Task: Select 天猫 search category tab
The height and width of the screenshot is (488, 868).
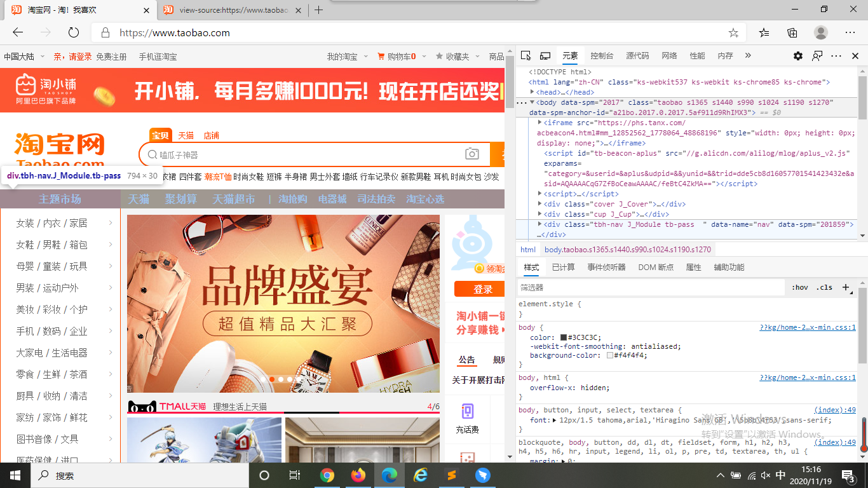Action: (x=186, y=135)
